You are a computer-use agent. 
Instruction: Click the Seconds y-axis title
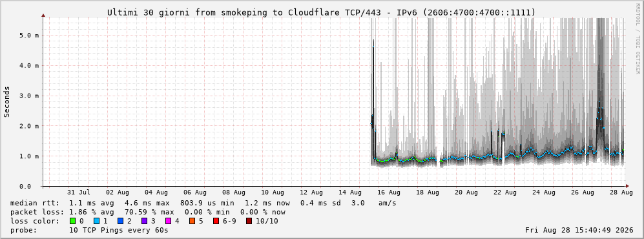[x=7, y=101]
